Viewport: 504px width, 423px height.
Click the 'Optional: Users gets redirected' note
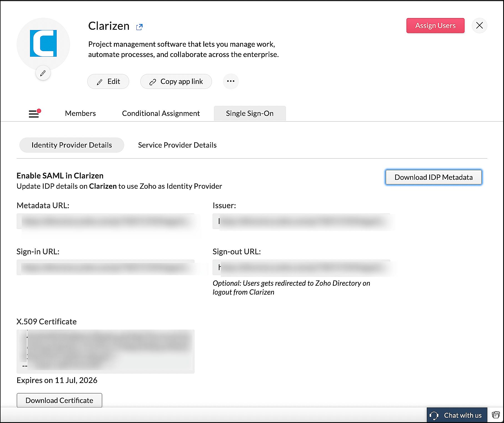[291, 288]
